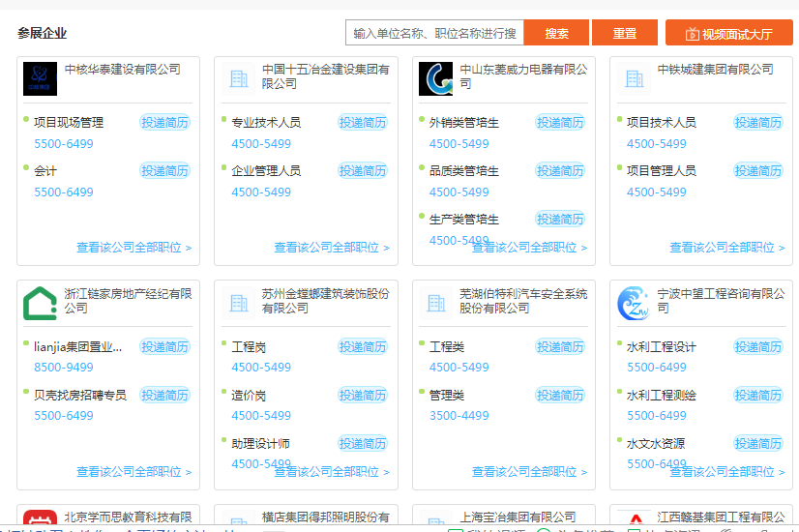Click the 芜湖伯特利汽车 building placeholder icon

(x=435, y=303)
